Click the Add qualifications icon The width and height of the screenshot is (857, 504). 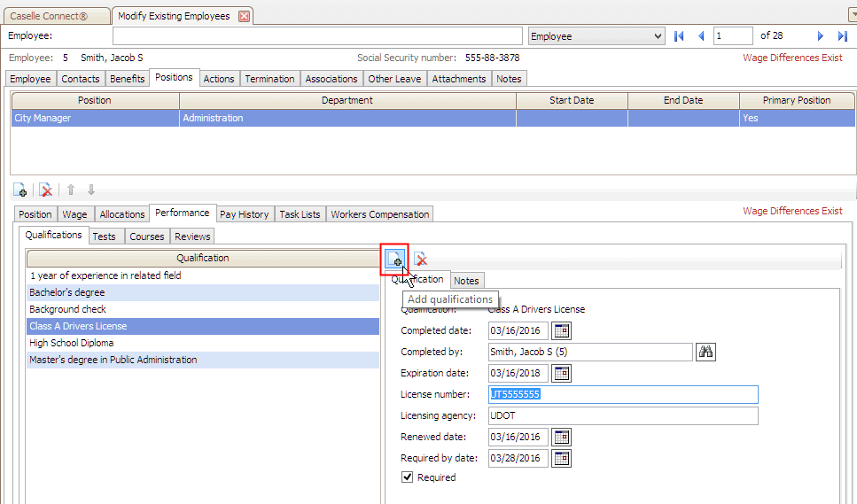(394, 259)
